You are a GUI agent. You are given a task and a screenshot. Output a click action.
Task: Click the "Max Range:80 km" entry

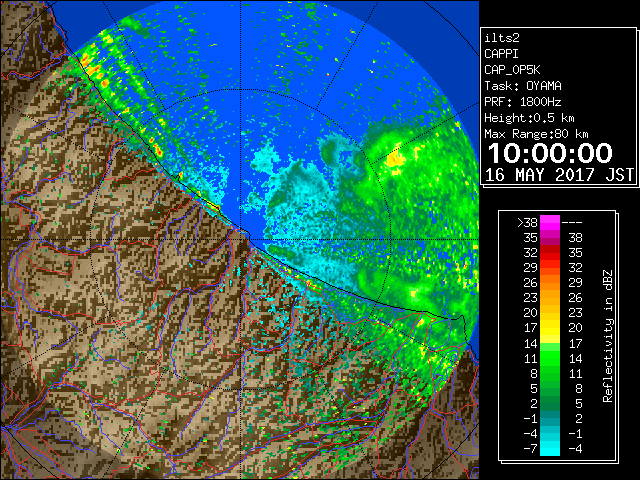point(536,134)
